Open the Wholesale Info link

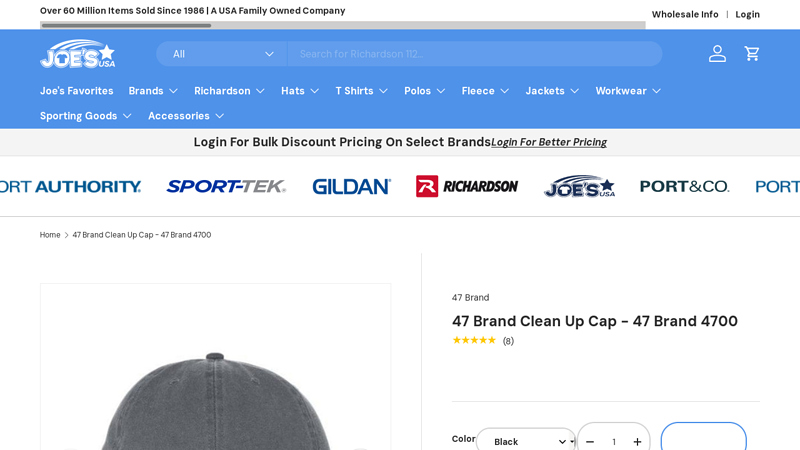pyautogui.click(x=685, y=14)
